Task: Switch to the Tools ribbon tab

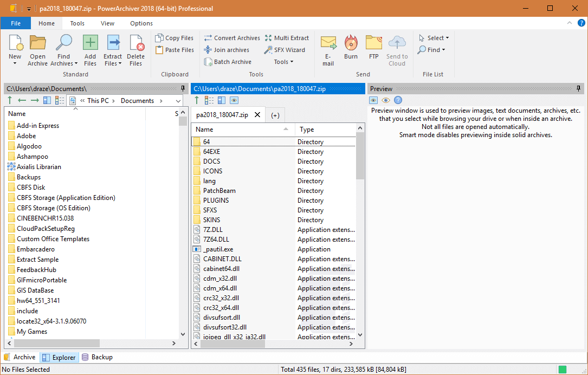Action: click(x=77, y=23)
